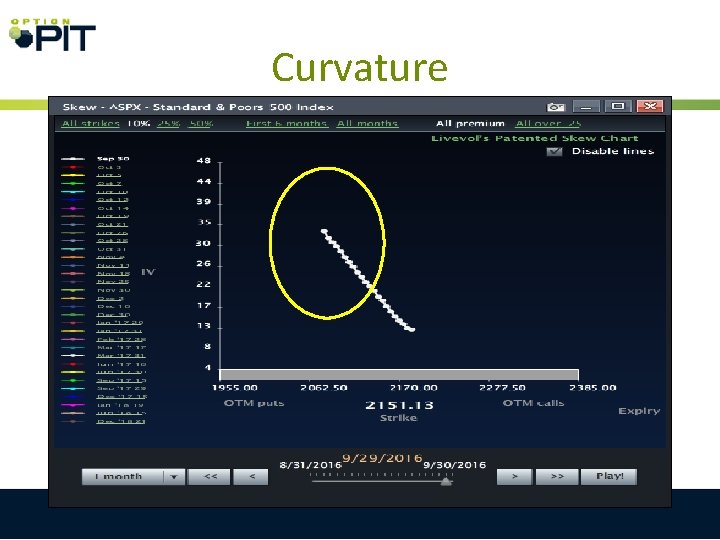The height and width of the screenshot is (540, 720).
Task: Open the Dec '18 21 expiry link
Action: 121,422
